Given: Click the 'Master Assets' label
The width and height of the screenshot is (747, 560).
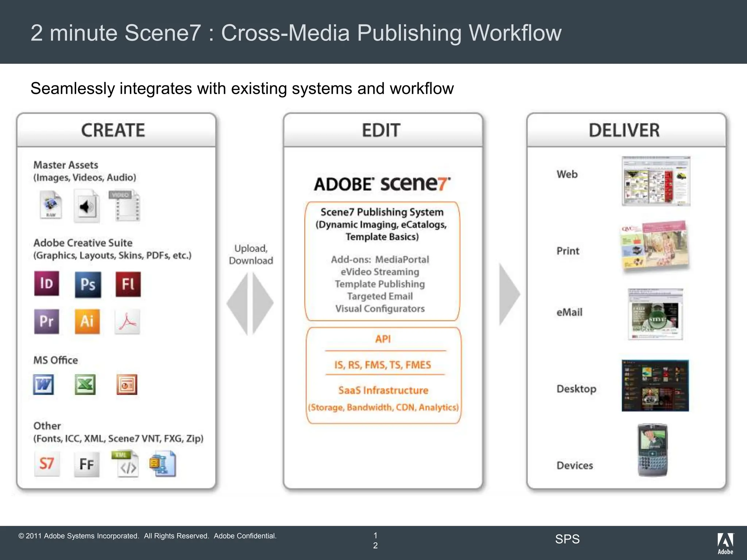Looking at the screenshot, I should [66, 165].
